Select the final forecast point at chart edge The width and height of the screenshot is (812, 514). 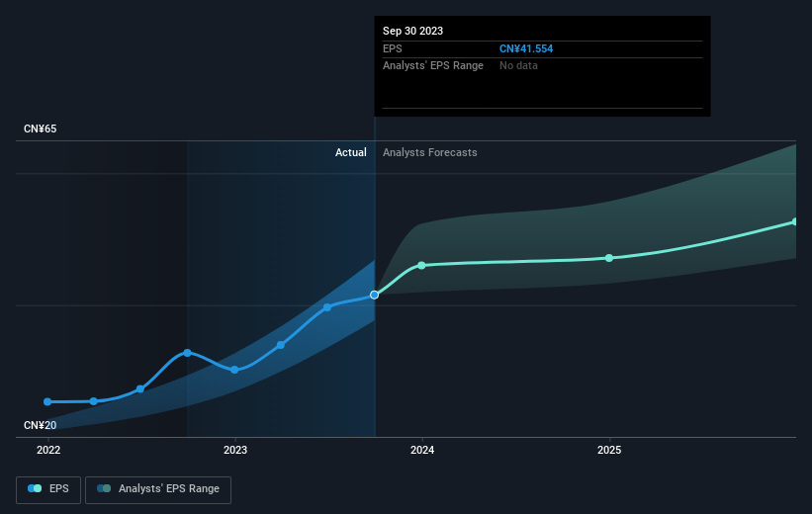coord(795,221)
